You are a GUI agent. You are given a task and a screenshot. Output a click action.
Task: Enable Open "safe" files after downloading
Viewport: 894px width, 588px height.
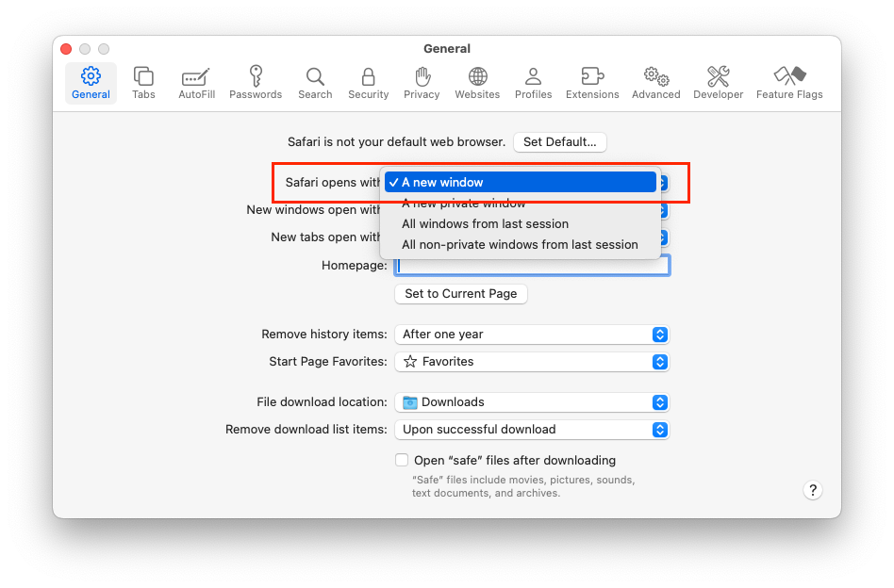tap(403, 461)
